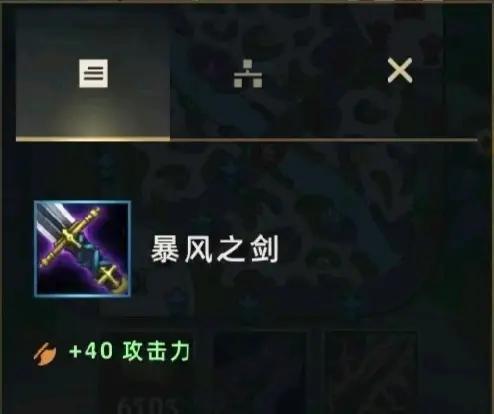Click the three horizontal lines icon

93,73
